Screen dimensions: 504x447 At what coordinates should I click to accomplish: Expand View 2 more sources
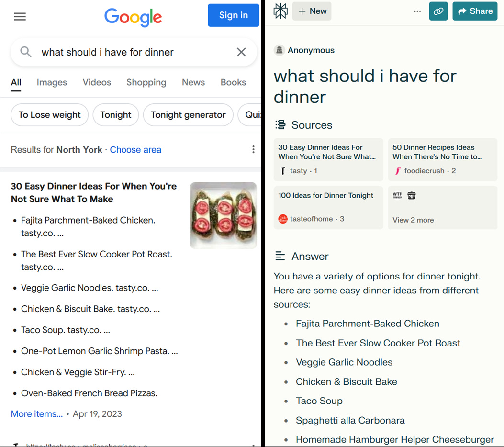point(443,208)
